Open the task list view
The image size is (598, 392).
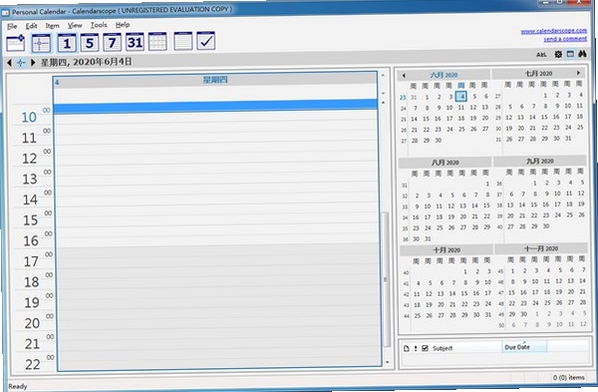[x=206, y=41]
